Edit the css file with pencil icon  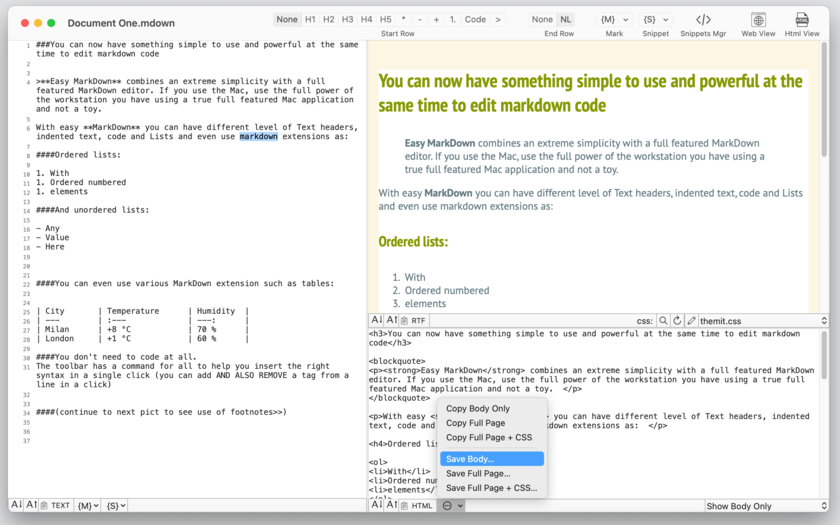(691, 320)
